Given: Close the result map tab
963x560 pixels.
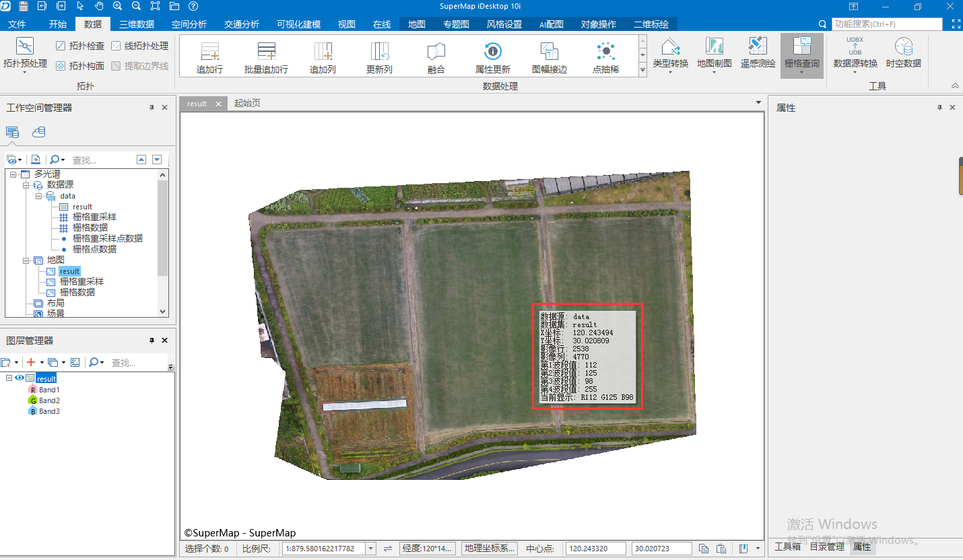Looking at the screenshot, I should [218, 104].
